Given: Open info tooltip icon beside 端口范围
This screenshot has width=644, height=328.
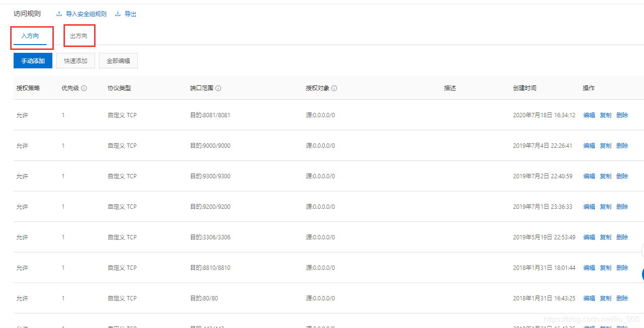Looking at the screenshot, I should coord(218,88).
